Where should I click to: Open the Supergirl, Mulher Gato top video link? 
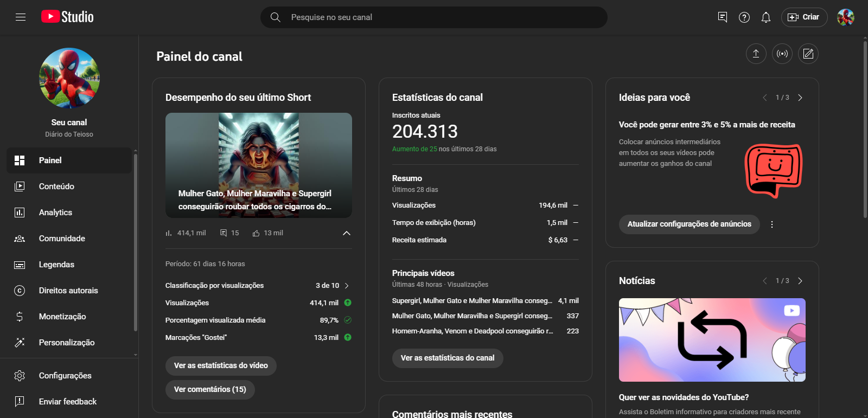click(x=472, y=301)
